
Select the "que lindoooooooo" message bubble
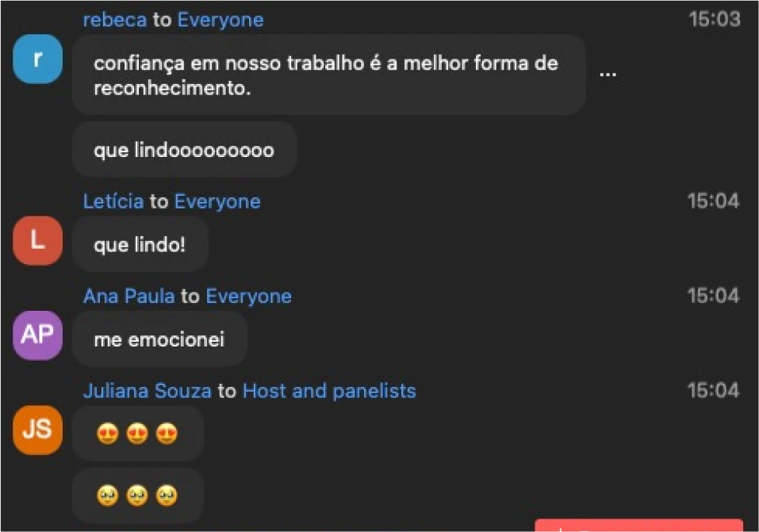185,150
